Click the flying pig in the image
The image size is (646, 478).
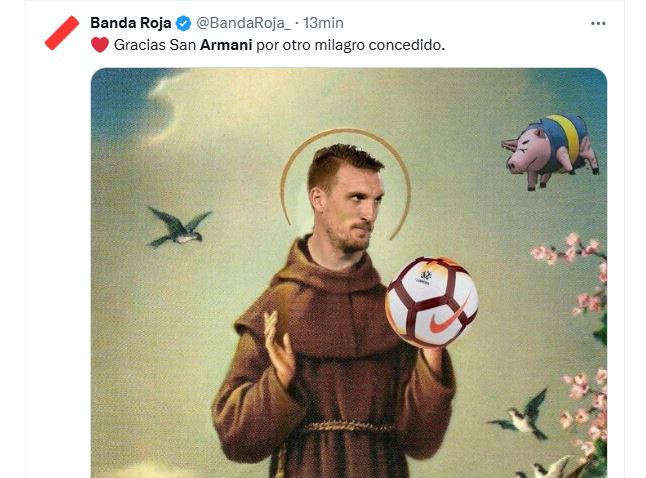click(550, 151)
